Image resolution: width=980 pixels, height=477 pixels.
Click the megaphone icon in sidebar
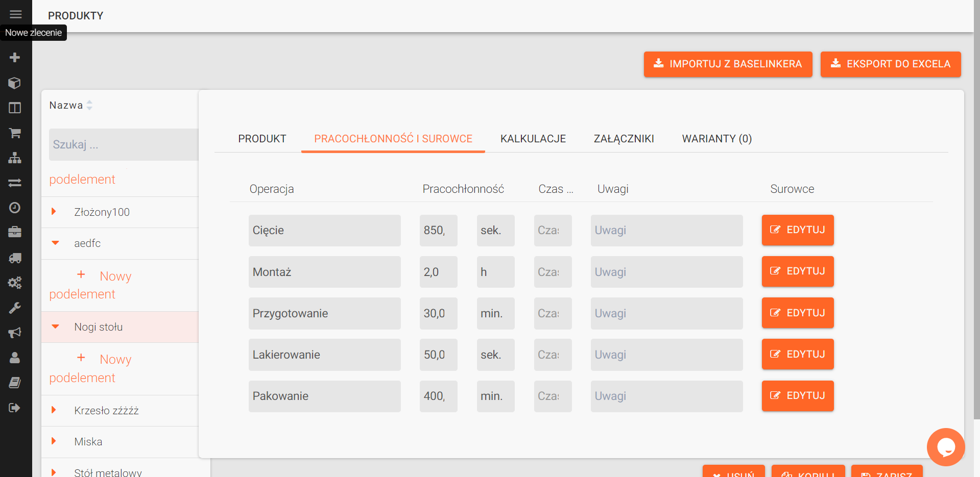tap(15, 333)
